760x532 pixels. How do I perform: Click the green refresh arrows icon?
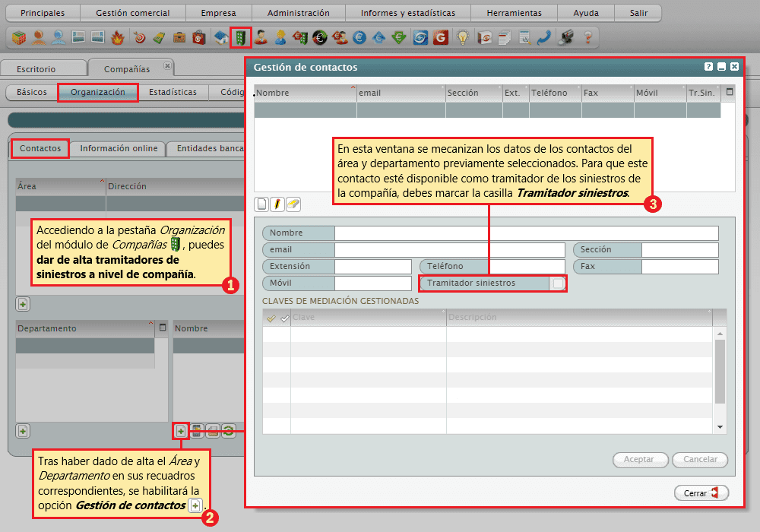tap(228, 431)
